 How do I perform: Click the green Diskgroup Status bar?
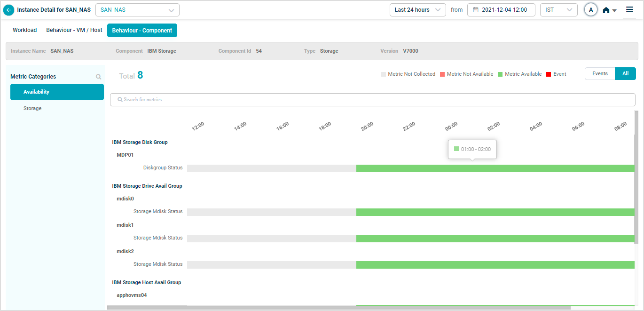pos(495,168)
